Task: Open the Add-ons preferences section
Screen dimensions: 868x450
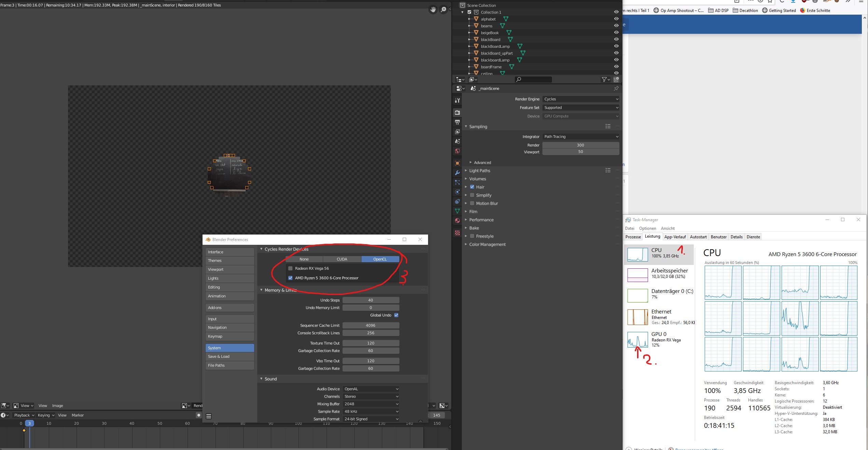Action: (x=230, y=308)
